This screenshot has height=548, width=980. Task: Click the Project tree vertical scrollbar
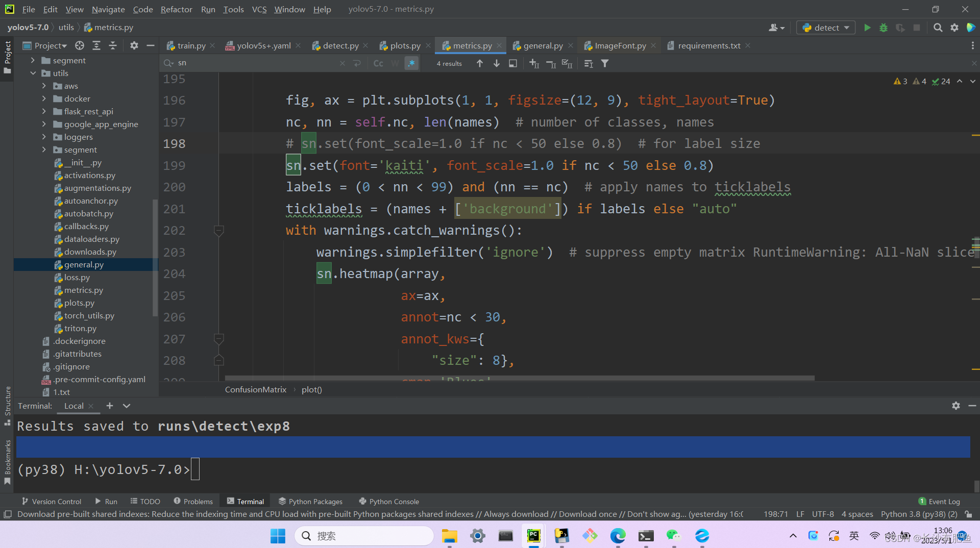pyautogui.click(x=155, y=258)
